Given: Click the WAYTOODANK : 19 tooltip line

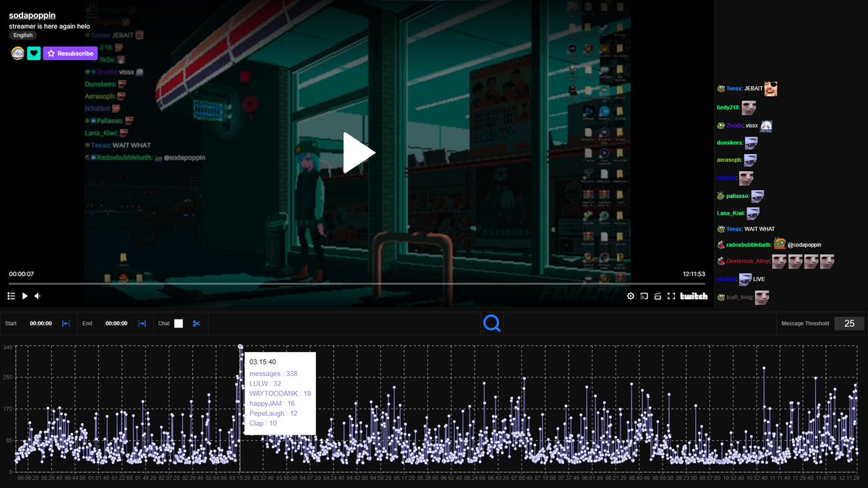Looking at the screenshot, I should (x=280, y=393).
